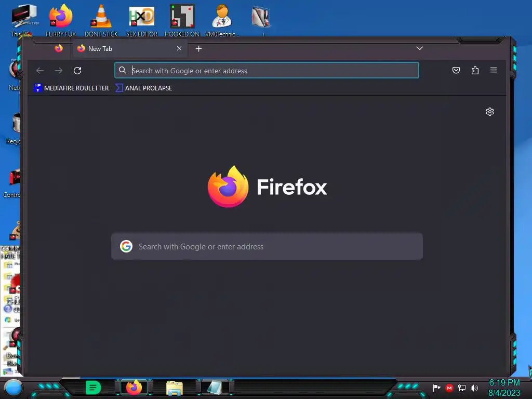The height and width of the screenshot is (399, 532).
Task: Switch to Firefox on the taskbar
Action: coord(134,388)
